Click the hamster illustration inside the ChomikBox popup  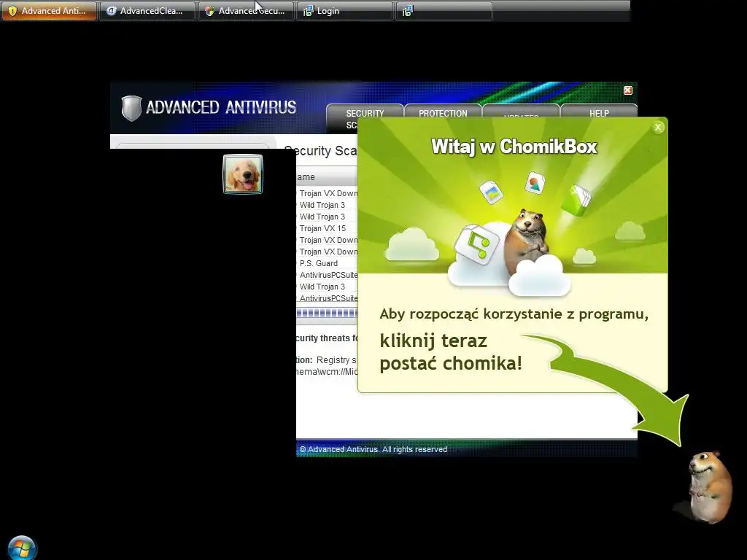pyautogui.click(x=527, y=241)
